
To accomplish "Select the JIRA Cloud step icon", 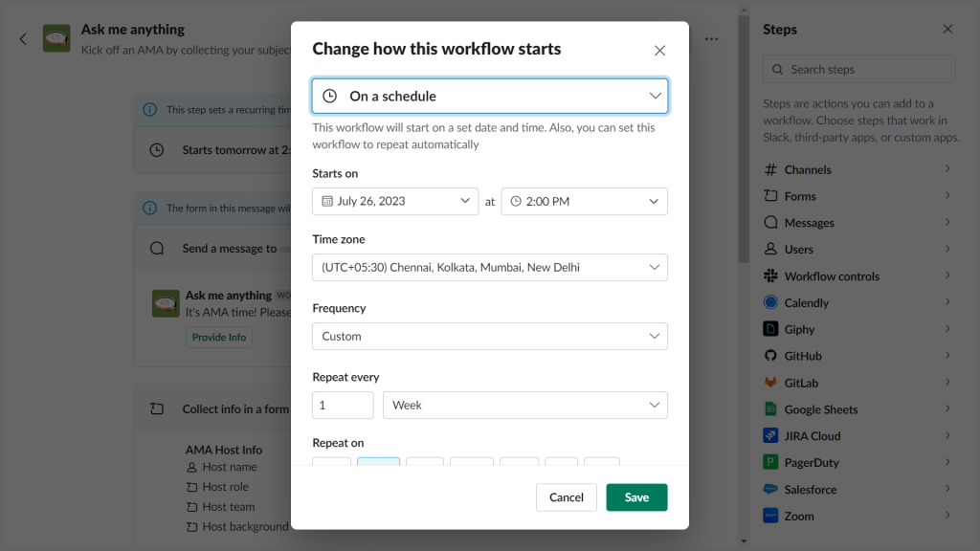I will click(x=771, y=435).
